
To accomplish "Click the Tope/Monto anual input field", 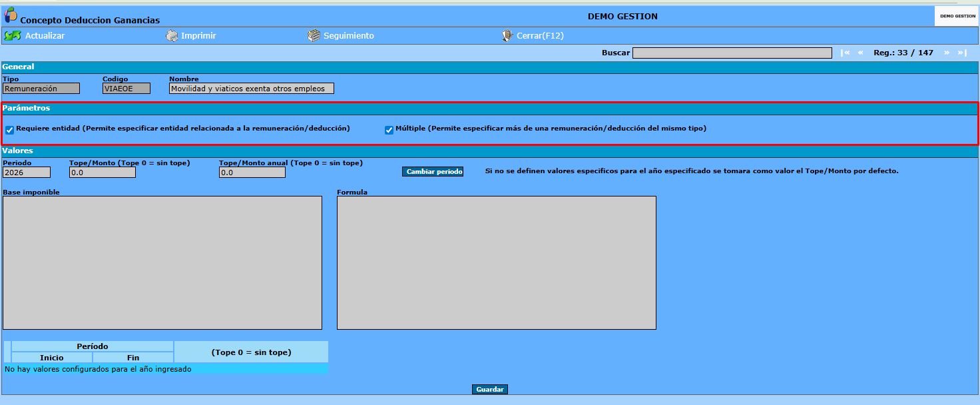I will (252, 173).
